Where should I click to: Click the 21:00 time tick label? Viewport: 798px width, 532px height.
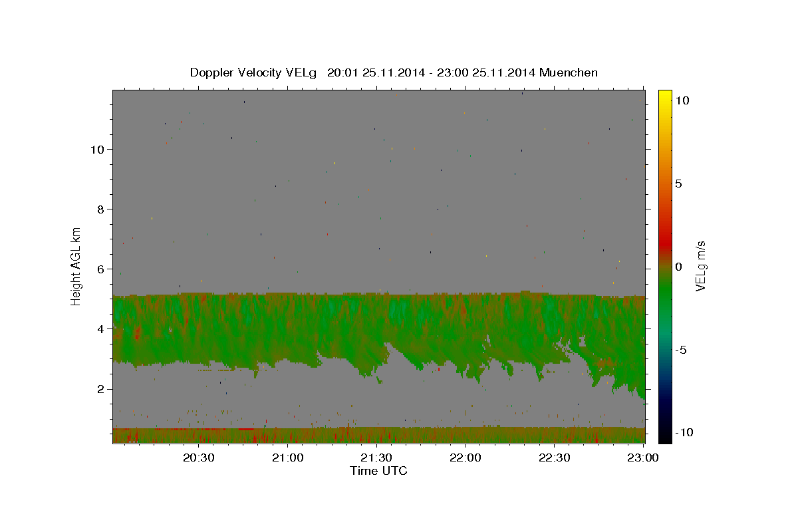point(288,458)
